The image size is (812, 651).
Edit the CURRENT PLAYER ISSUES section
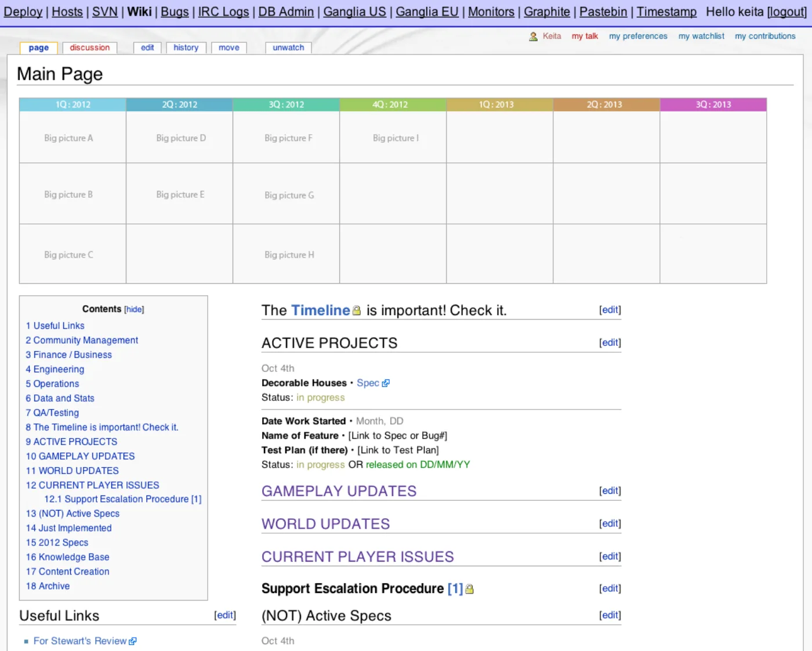[610, 557]
